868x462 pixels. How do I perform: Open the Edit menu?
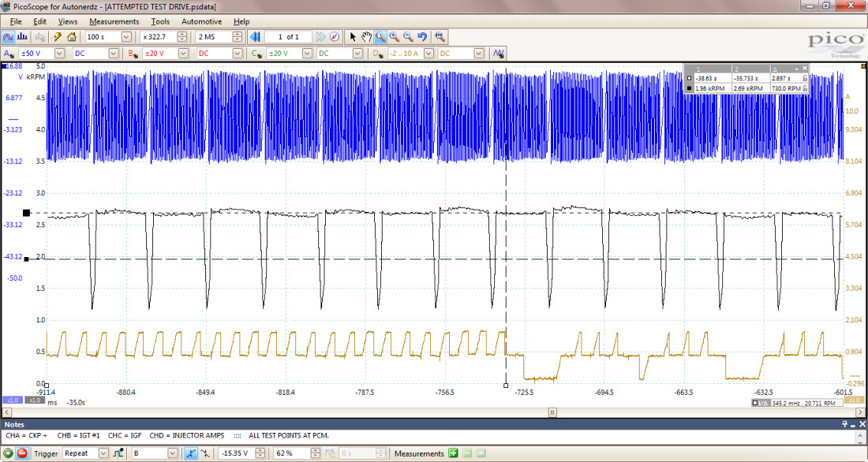40,21
